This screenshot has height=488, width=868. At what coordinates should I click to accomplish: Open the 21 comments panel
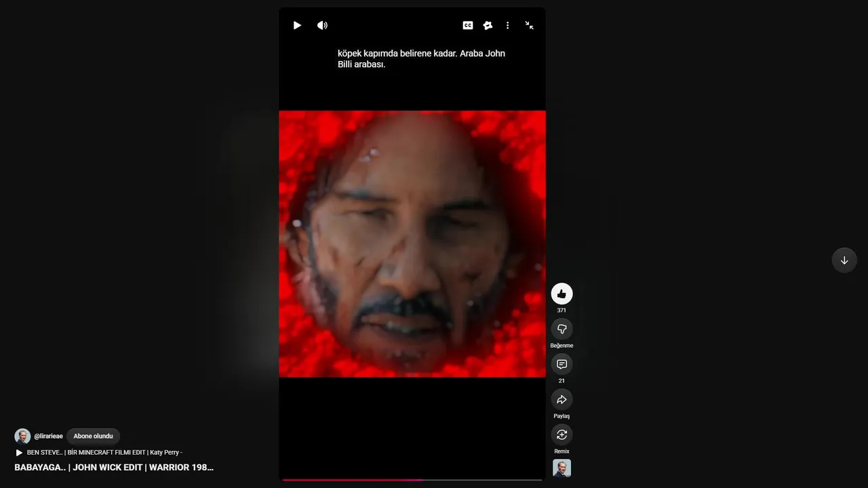pos(561,364)
